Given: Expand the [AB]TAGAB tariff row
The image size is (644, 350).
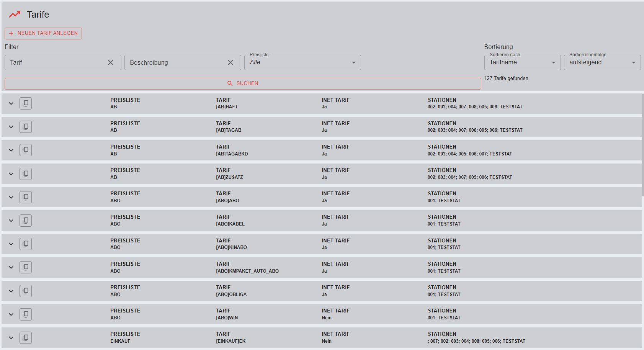Looking at the screenshot, I should (11, 127).
